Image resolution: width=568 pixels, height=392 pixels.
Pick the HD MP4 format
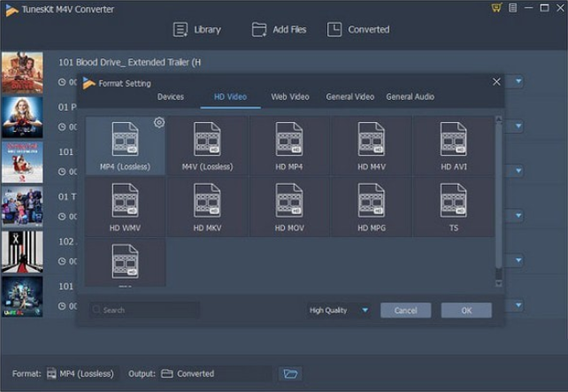[x=289, y=146]
